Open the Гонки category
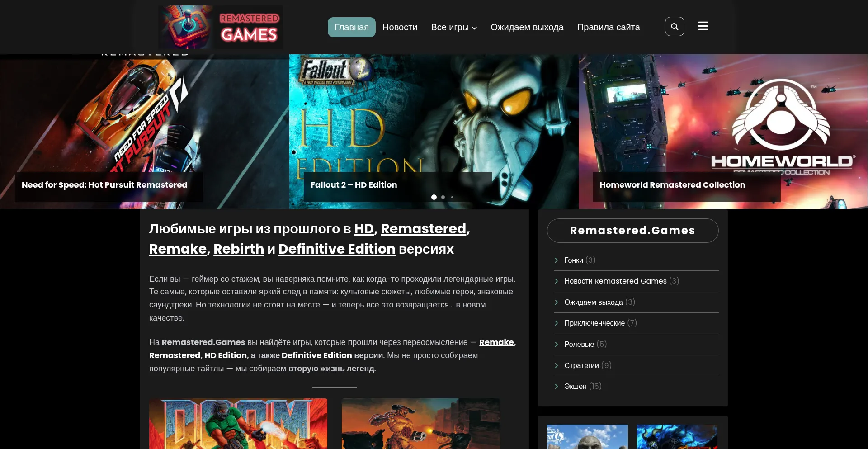The height and width of the screenshot is (449, 868). tap(574, 260)
